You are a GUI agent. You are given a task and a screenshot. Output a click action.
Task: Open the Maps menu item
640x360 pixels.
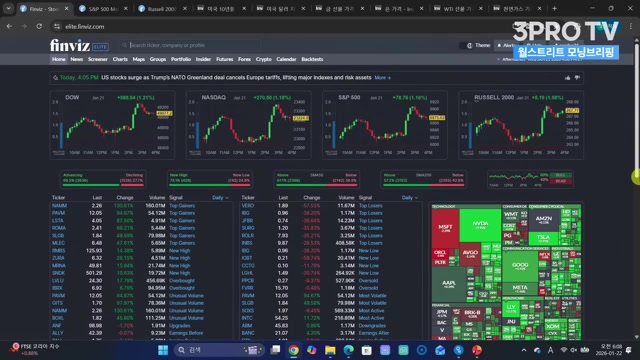(139, 59)
